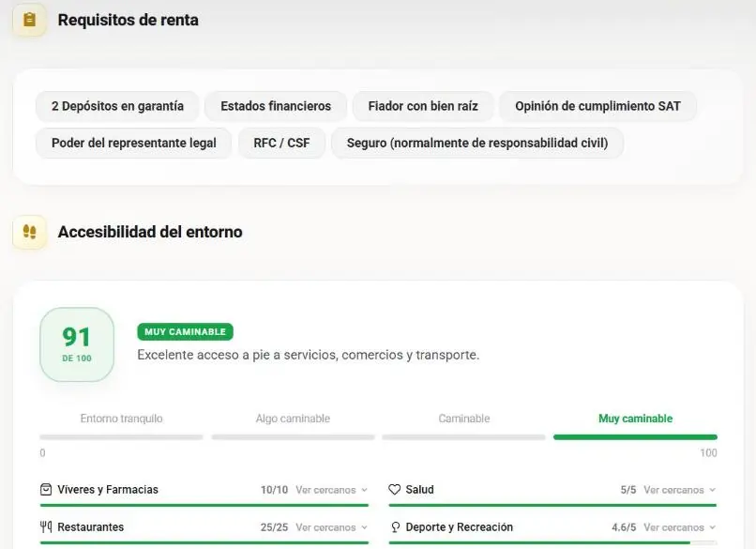Click the Requisitos de renta heading
The image size is (756, 549).
pos(129,20)
